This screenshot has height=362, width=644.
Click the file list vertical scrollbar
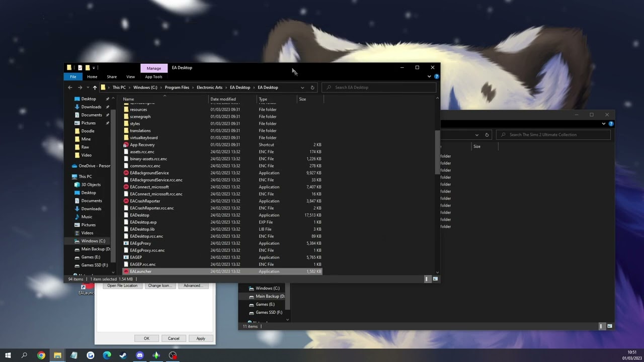click(x=437, y=152)
